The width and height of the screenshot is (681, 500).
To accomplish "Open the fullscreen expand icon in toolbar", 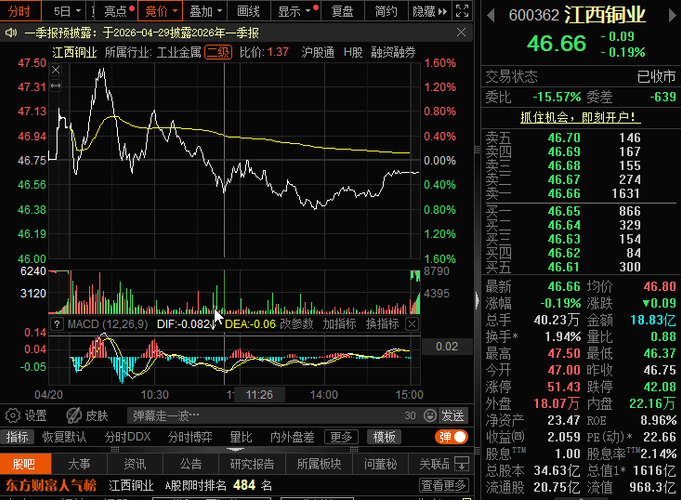I will (462, 11).
